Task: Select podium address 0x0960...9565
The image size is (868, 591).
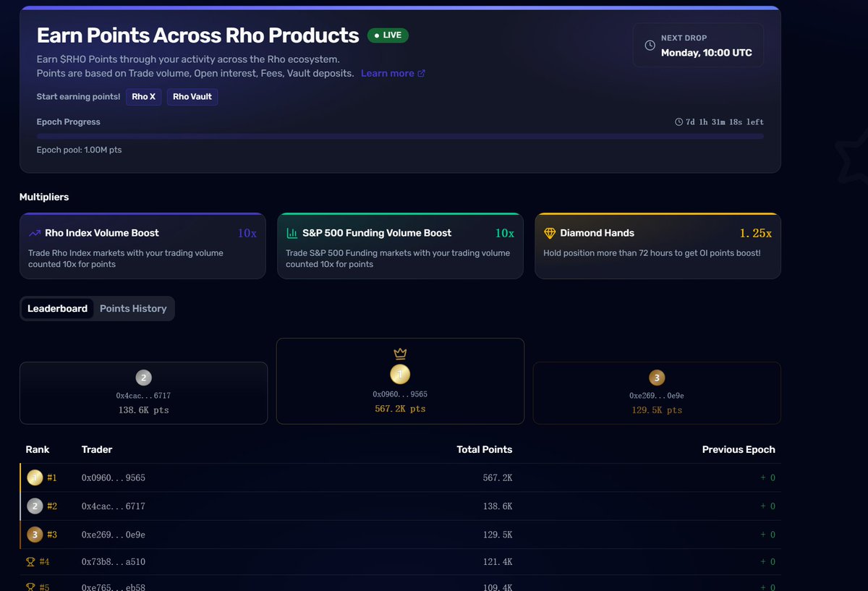Action: coord(400,394)
